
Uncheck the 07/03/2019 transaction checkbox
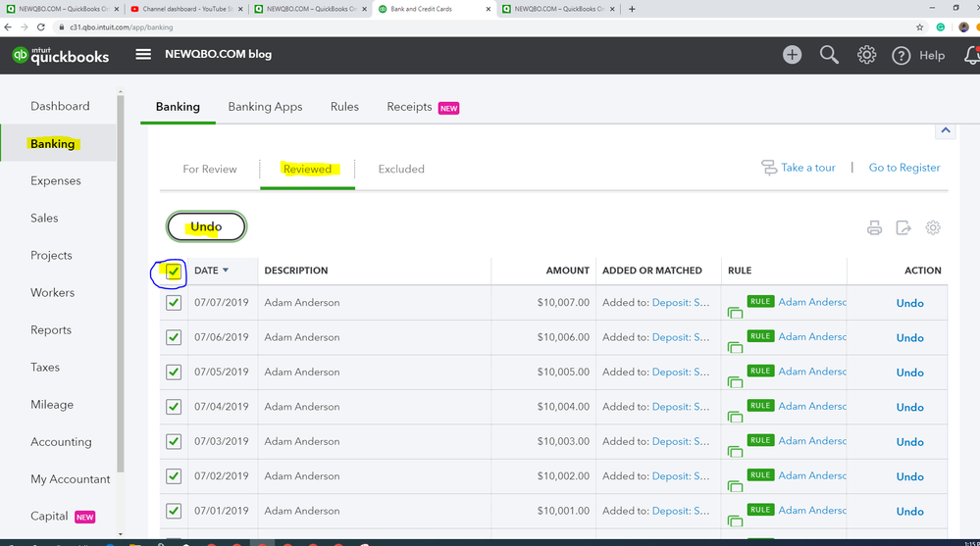(173, 442)
